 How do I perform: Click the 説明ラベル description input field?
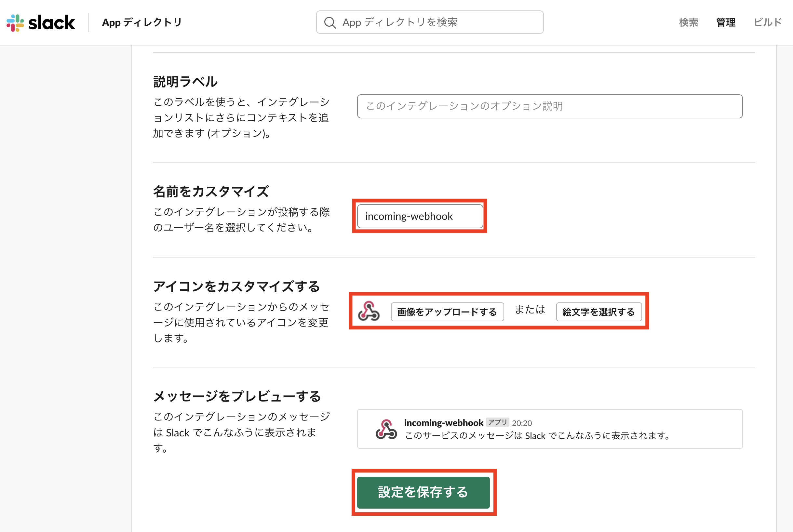point(549,106)
